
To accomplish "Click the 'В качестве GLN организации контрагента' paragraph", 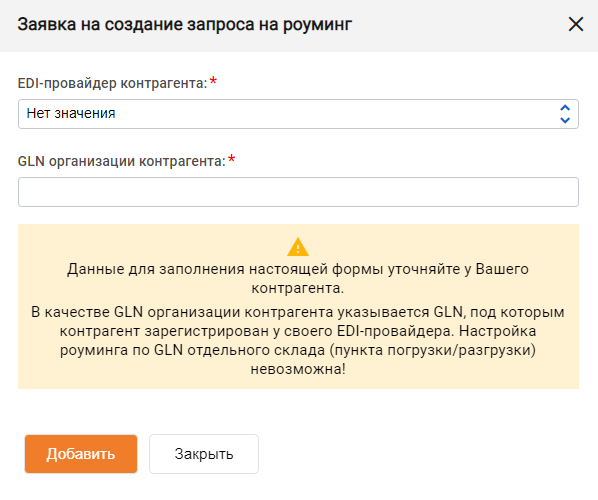I will tap(298, 340).
